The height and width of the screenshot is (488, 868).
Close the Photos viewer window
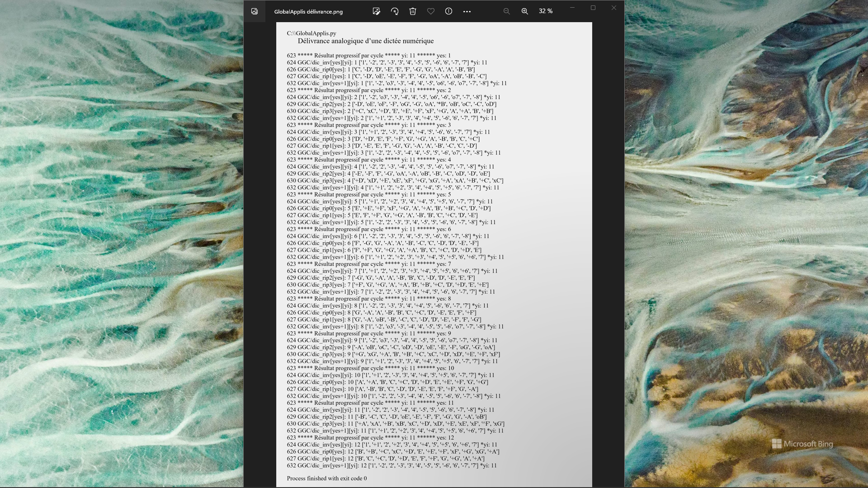[x=613, y=8]
